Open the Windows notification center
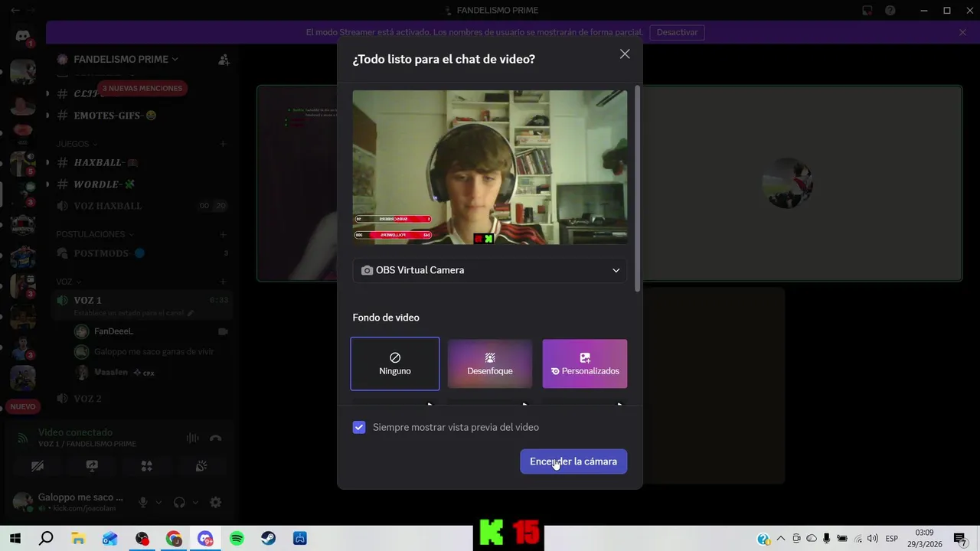Image resolution: width=980 pixels, height=551 pixels. pyautogui.click(x=960, y=538)
